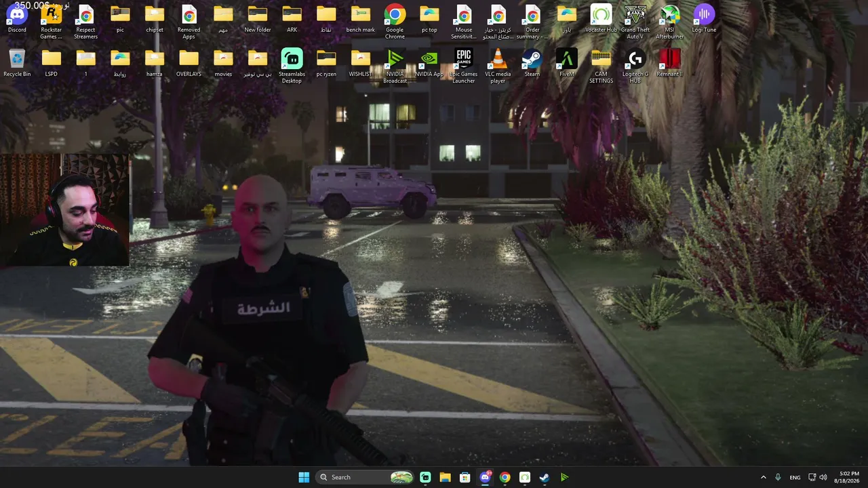Switch to Chrome on the taskbar

tap(505, 477)
